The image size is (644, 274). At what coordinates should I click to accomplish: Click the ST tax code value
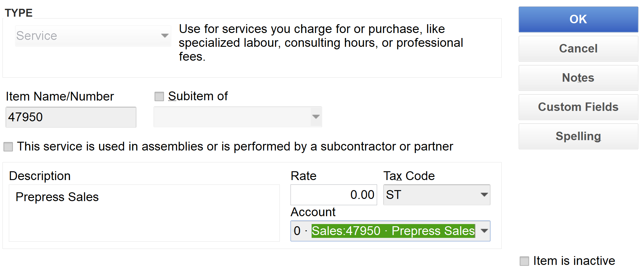pyautogui.click(x=394, y=195)
